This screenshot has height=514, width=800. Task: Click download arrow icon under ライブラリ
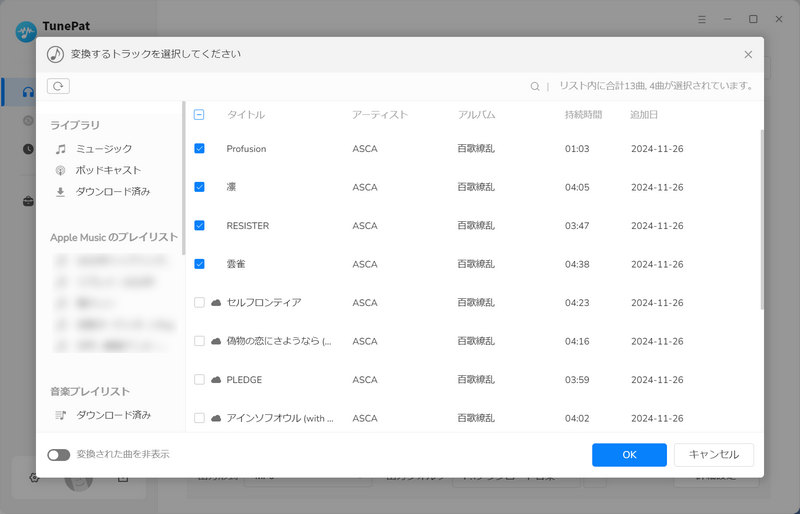tap(60, 192)
